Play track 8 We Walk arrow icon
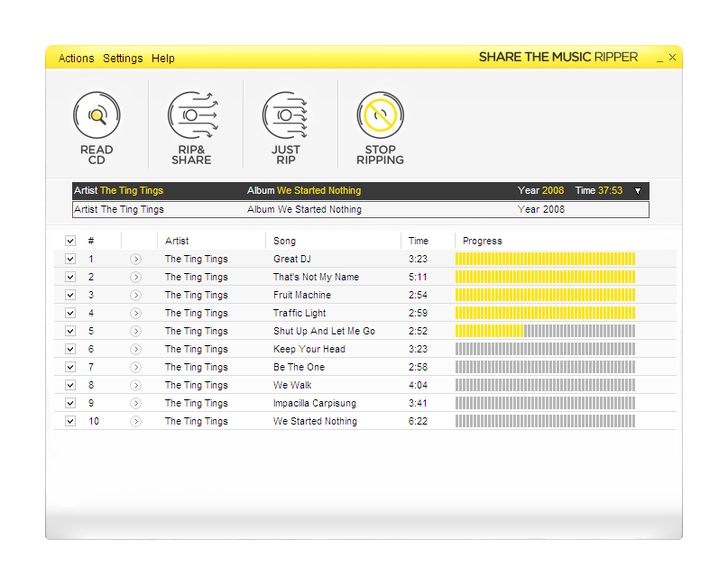Viewport: 728px width, 585px height. pos(135,385)
